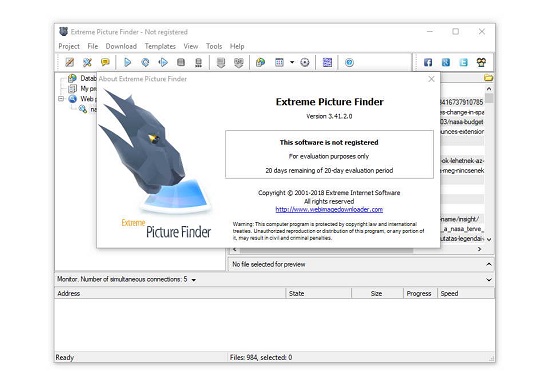Click the gray double-list download icon
This screenshot has width=550, height=381.
click(x=239, y=62)
